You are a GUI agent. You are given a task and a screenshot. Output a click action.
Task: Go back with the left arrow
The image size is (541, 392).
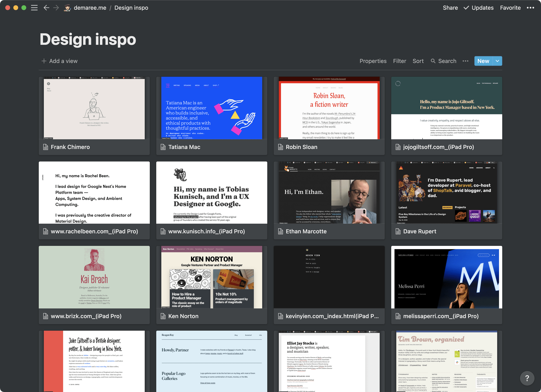pos(46,8)
